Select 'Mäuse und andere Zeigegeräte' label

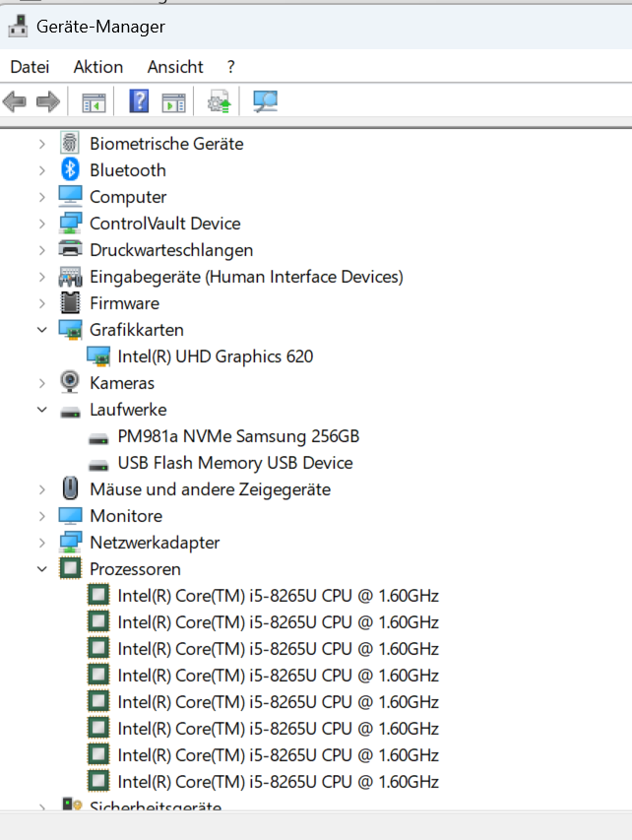pos(210,489)
